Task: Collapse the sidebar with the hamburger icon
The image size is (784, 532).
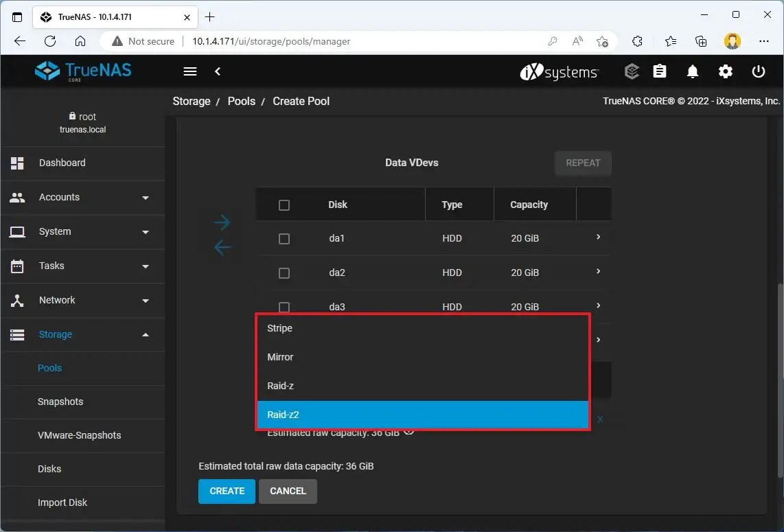Action: point(189,71)
